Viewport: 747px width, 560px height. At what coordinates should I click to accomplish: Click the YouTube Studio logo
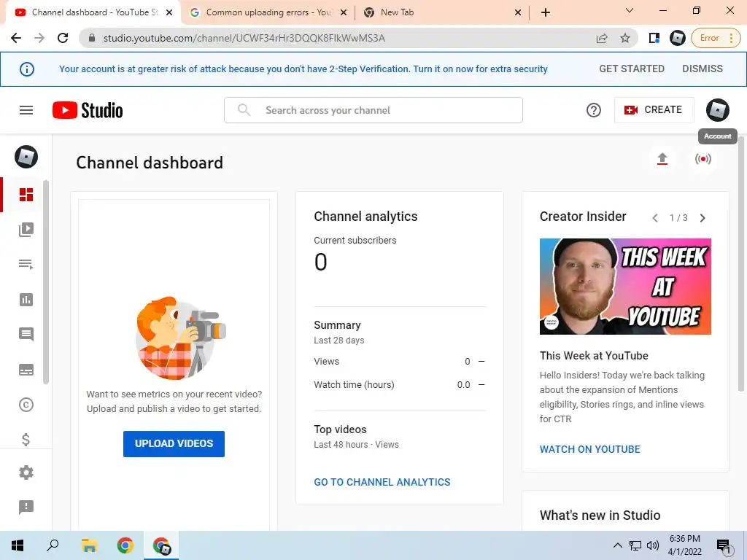[x=88, y=110]
